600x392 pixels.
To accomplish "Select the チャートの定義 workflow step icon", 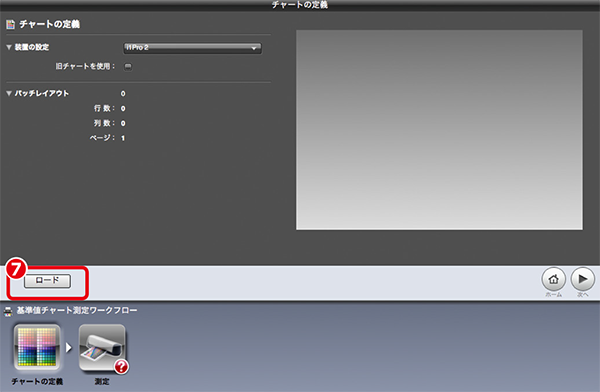I will (x=37, y=347).
